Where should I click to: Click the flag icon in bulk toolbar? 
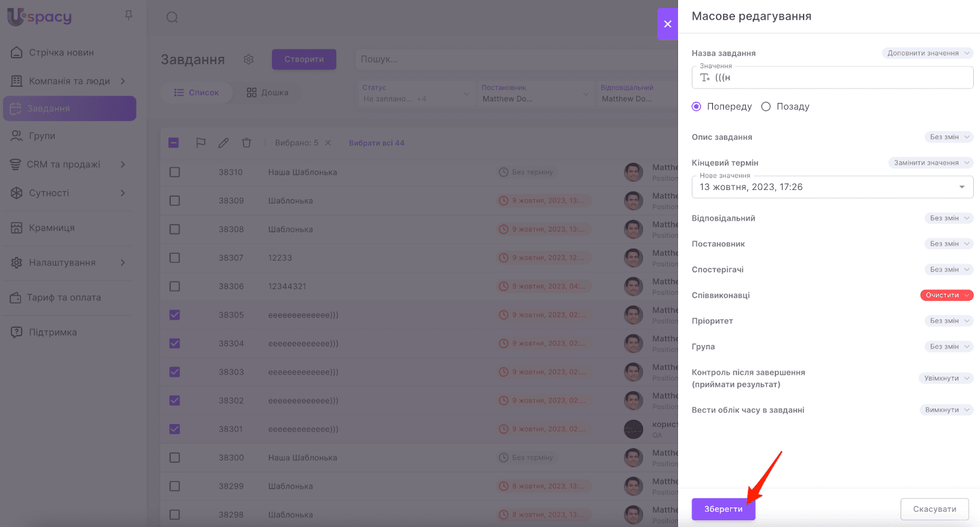click(x=200, y=143)
